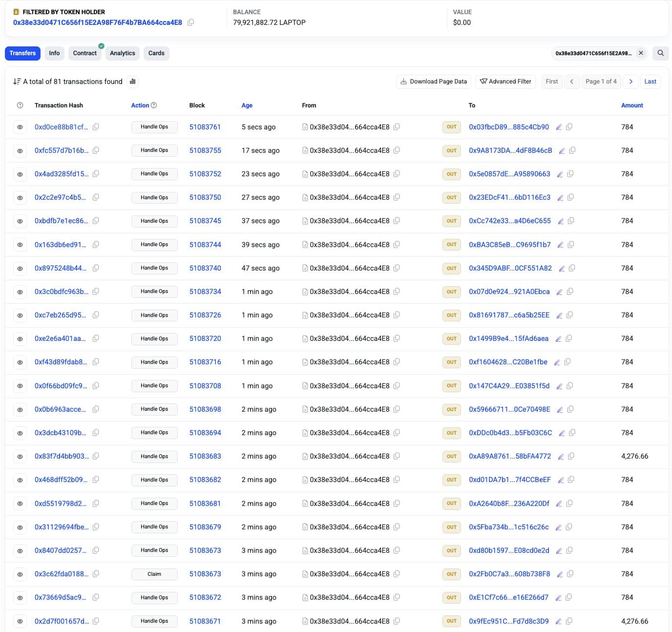Viewport: 672px width, 632px height.
Task: Click the Claim action badge
Action: click(154, 574)
